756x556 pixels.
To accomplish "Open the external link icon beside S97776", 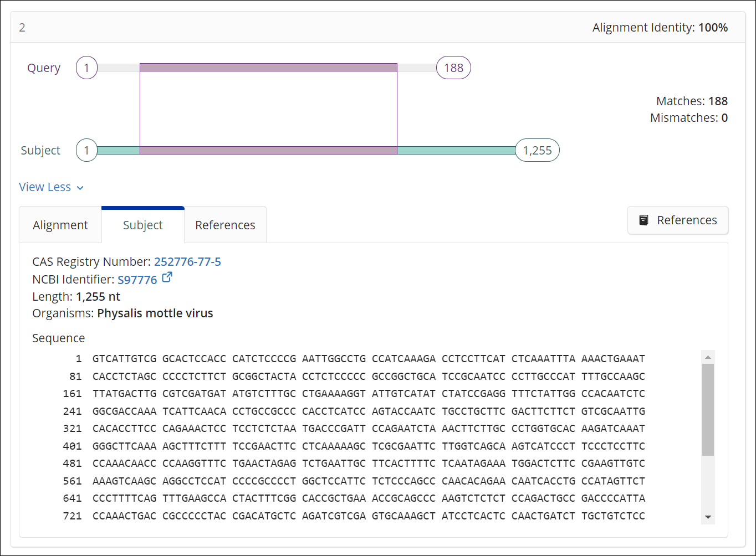I will point(167,278).
